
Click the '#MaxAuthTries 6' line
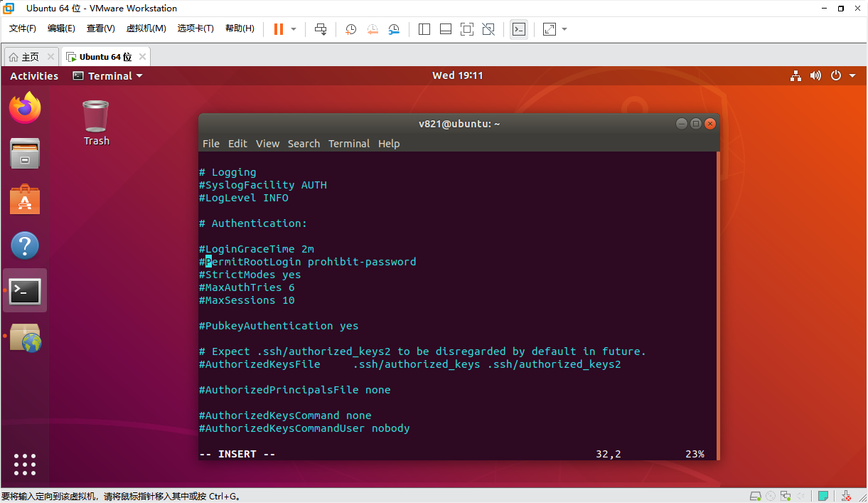tap(247, 287)
